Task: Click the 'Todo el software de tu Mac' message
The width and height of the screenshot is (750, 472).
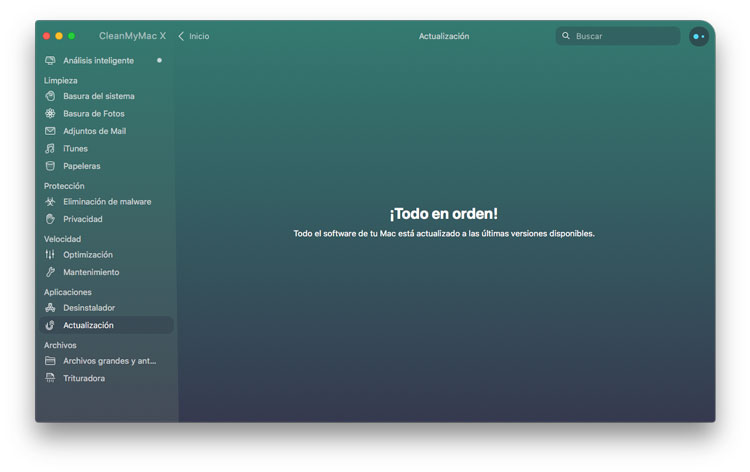Action: pyautogui.click(x=444, y=234)
